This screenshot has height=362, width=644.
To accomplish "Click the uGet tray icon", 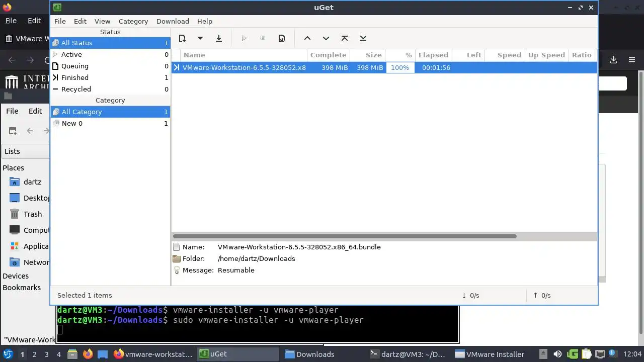I will point(573,354).
